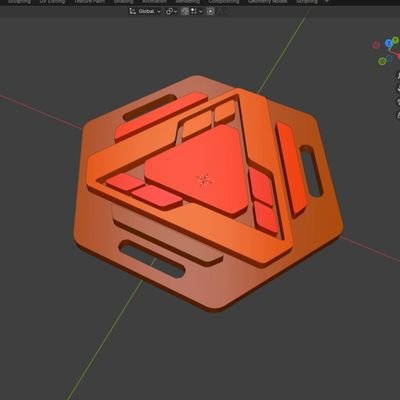This screenshot has width=400, height=400.
Task: Click the green negative Y gizmo circle
Action: (382, 61)
